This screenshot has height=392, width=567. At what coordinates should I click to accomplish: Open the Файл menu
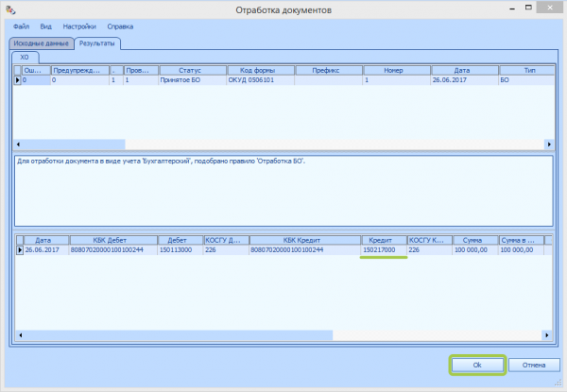click(22, 26)
